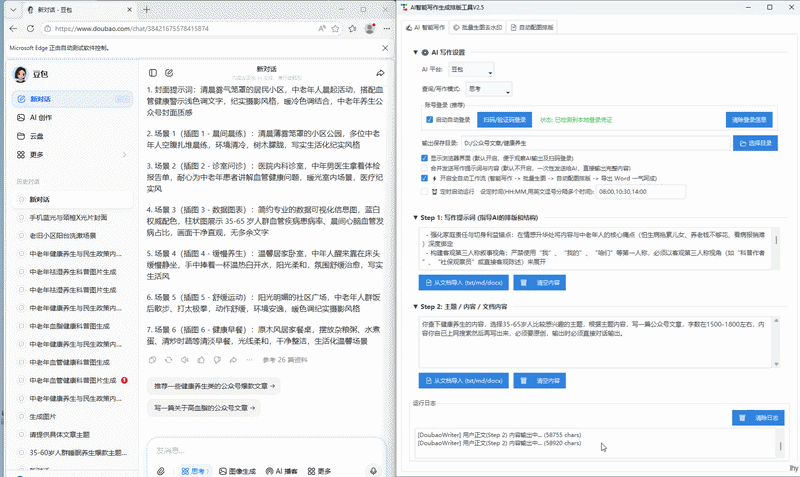Toggle 显示浏览器界面 checkbox
The height and width of the screenshot is (477, 800).
pos(424,158)
